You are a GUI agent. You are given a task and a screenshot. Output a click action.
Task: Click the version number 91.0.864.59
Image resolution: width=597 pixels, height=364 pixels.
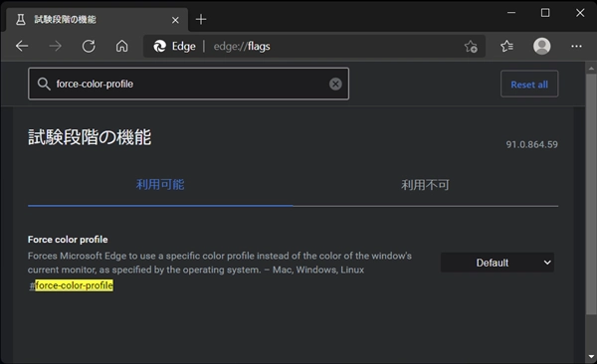tap(531, 144)
